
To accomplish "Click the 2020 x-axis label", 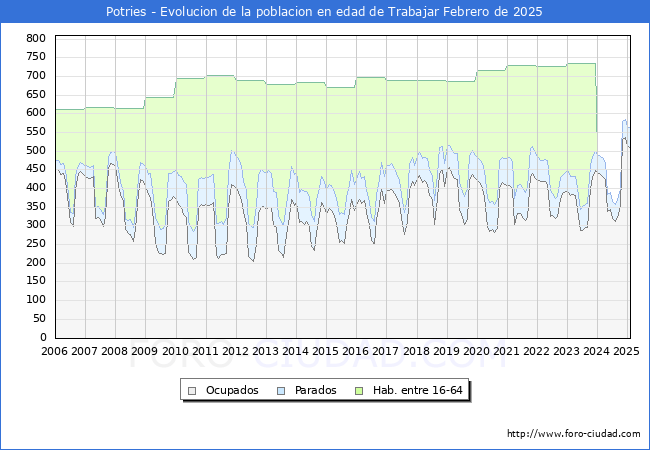I will [476, 351].
